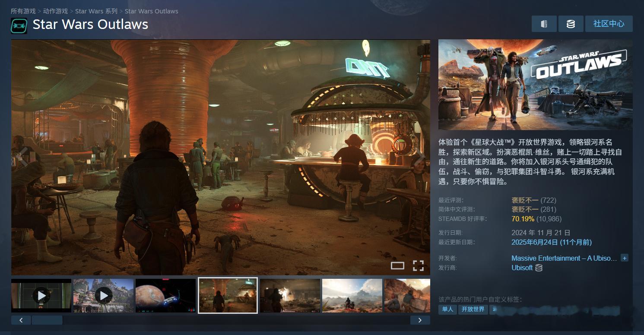Play the dark HUD trailer thumbnail
Viewport: 644px width, 335px height.
(x=41, y=295)
